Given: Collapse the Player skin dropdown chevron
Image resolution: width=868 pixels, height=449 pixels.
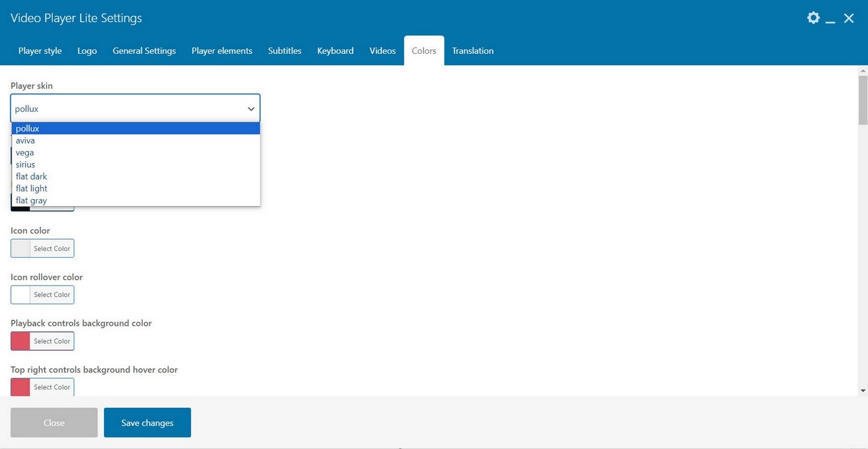Looking at the screenshot, I should point(251,109).
